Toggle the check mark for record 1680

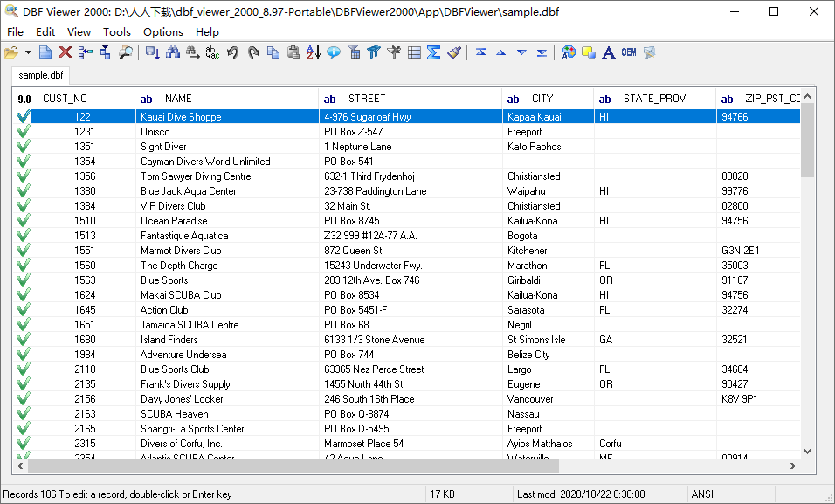coord(23,339)
